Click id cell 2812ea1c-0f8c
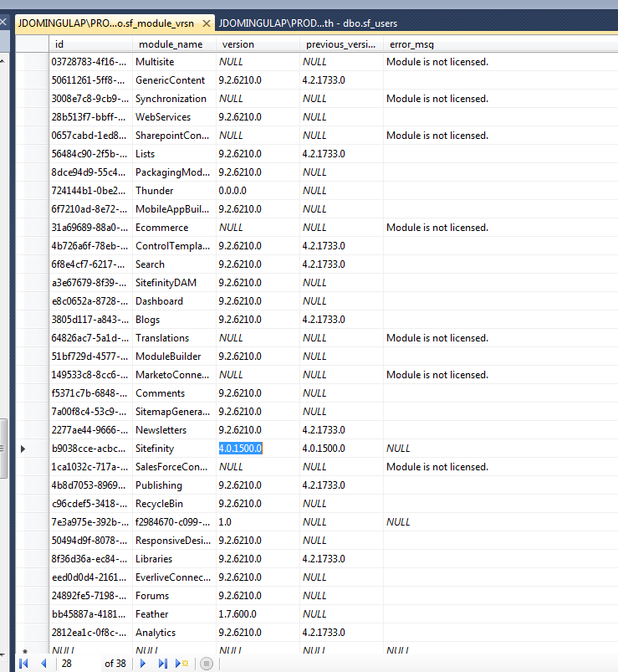This screenshot has width=618, height=672. [x=91, y=633]
